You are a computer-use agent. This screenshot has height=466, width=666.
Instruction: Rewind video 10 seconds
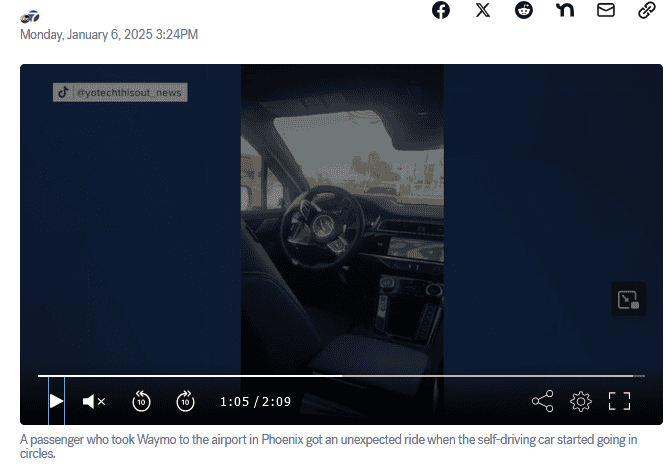(141, 401)
